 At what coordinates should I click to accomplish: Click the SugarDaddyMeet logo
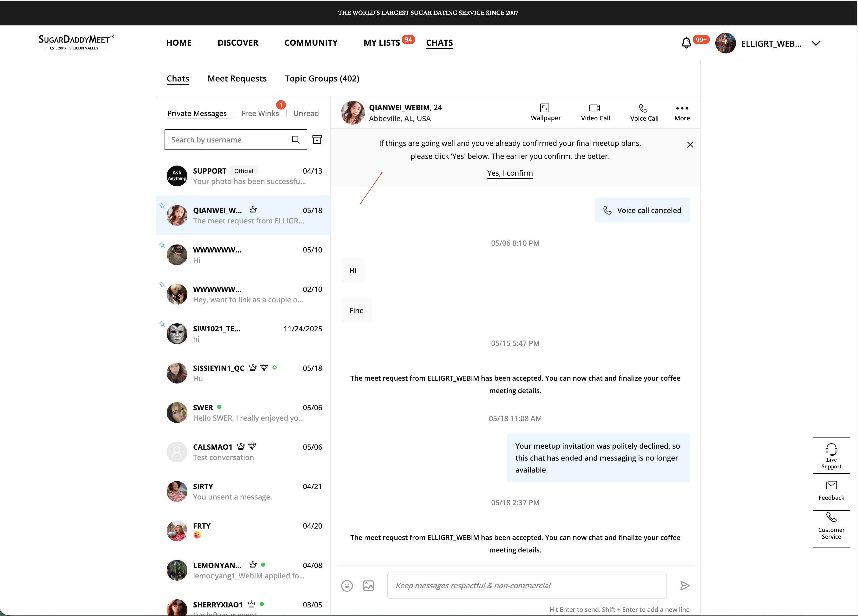(76, 42)
